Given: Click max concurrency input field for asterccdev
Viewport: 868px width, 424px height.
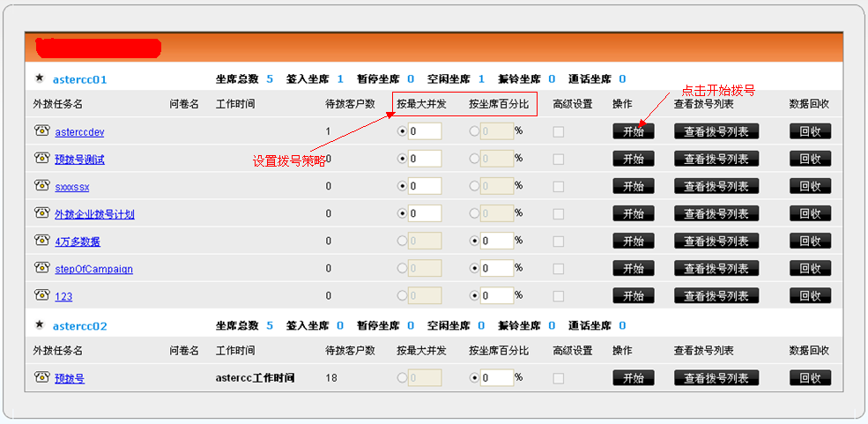Looking at the screenshot, I should pyautogui.click(x=425, y=132).
